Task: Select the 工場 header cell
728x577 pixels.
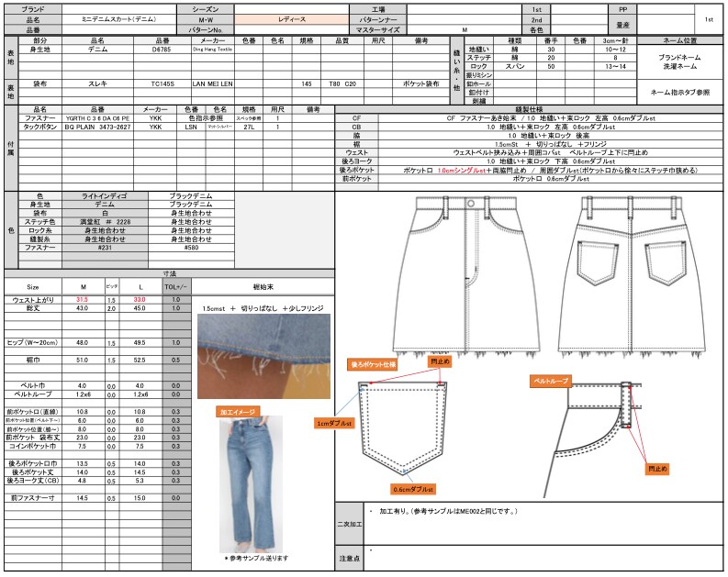Action: [378, 9]
